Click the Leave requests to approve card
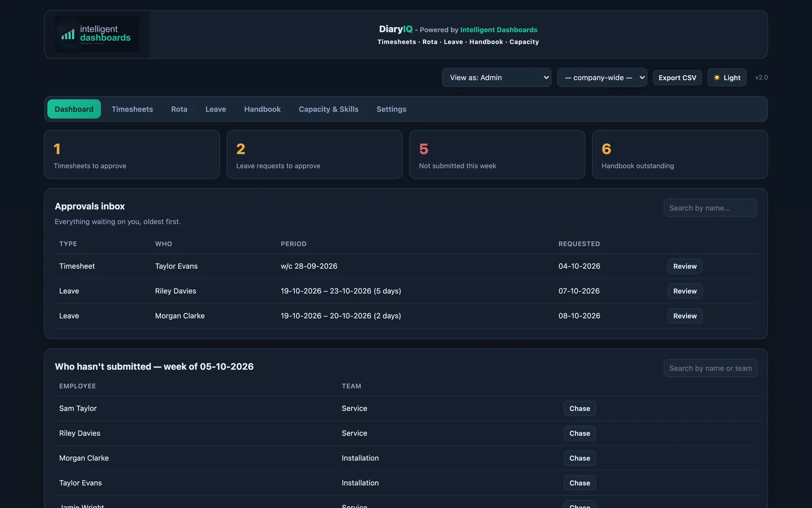Image resolution: width=812 pixels, height=508 pixels. pos(315,154)
